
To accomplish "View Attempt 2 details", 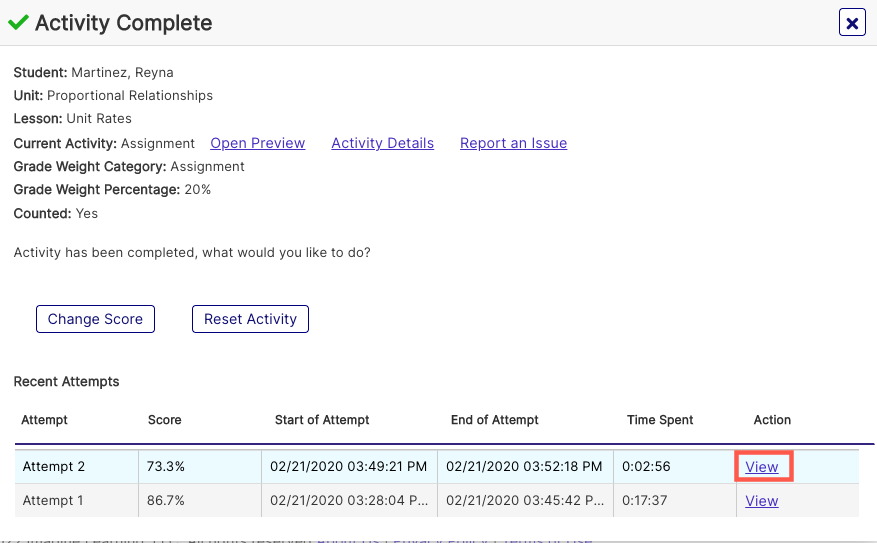I will click(x=761, y=467).
